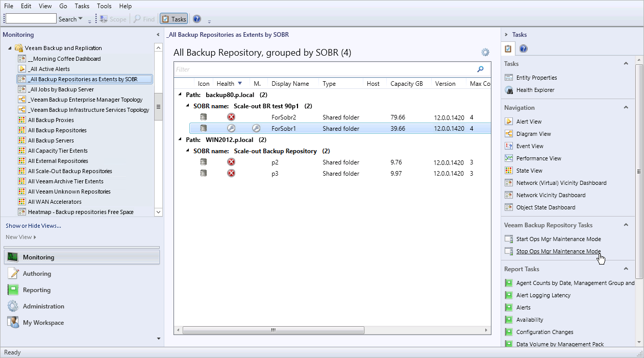Image resolution: width=644 pixels, height=358 pixels.
Task: Collapse SOBR name Scale-out BR test 90p1 group
Action: pos(187,106)
